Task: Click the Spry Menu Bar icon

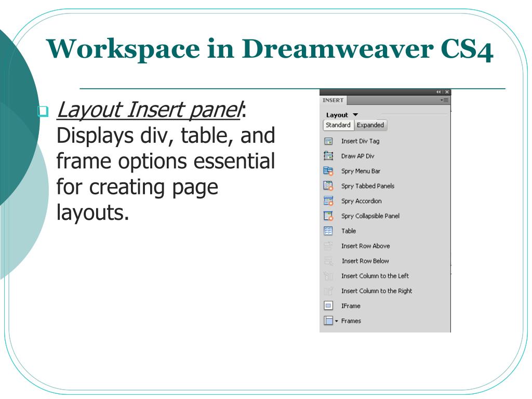Action: 328,171
